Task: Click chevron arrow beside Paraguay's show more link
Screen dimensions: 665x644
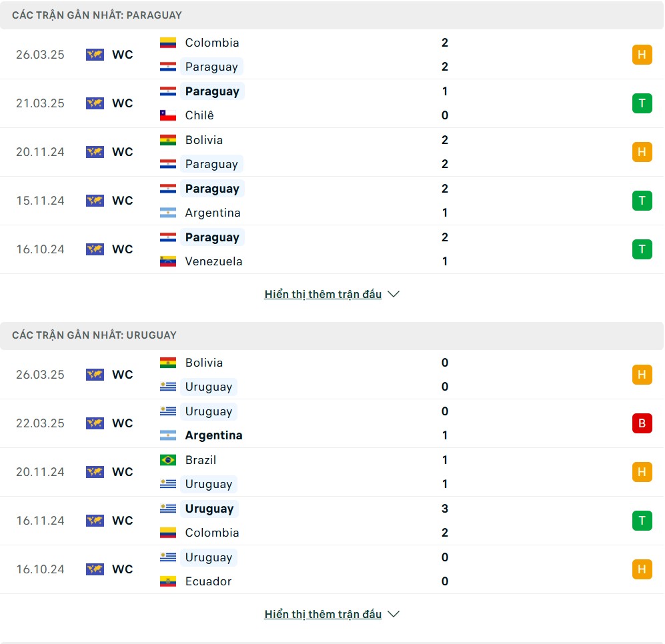Action: (x=394, y=294)
